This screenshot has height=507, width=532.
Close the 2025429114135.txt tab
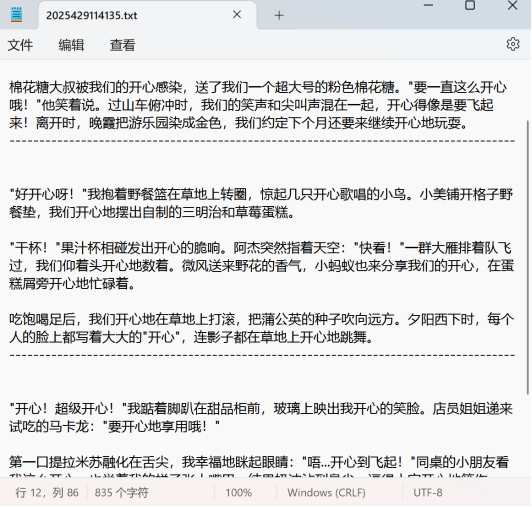point(237,15)
